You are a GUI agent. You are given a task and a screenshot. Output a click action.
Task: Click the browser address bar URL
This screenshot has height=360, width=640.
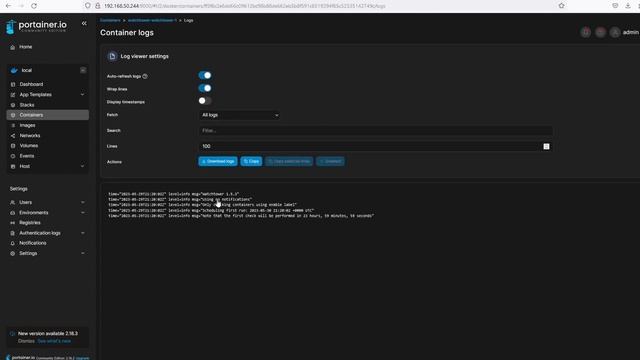245,6
